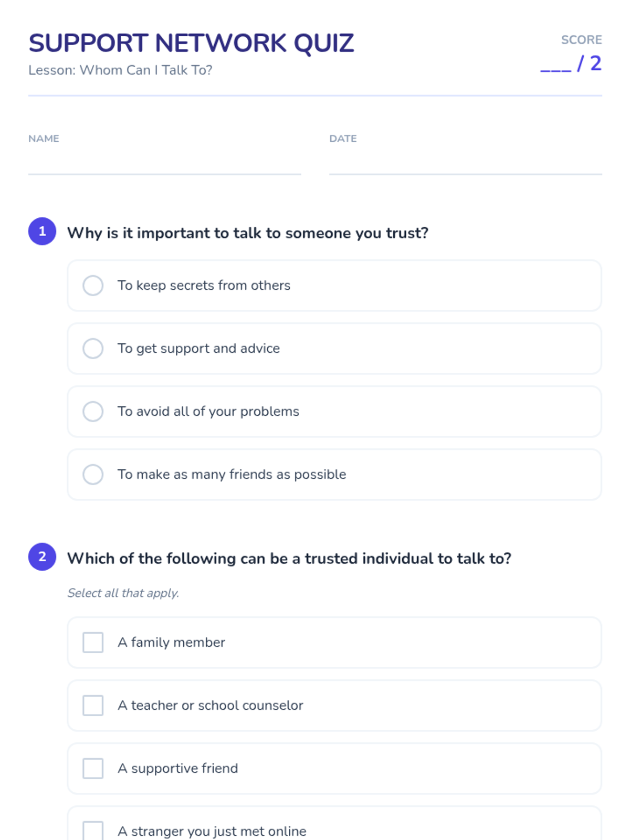Screen dimensions: 630x840
Task: Click the 'Why is it important' question text
Action: (x=248, y=233)
